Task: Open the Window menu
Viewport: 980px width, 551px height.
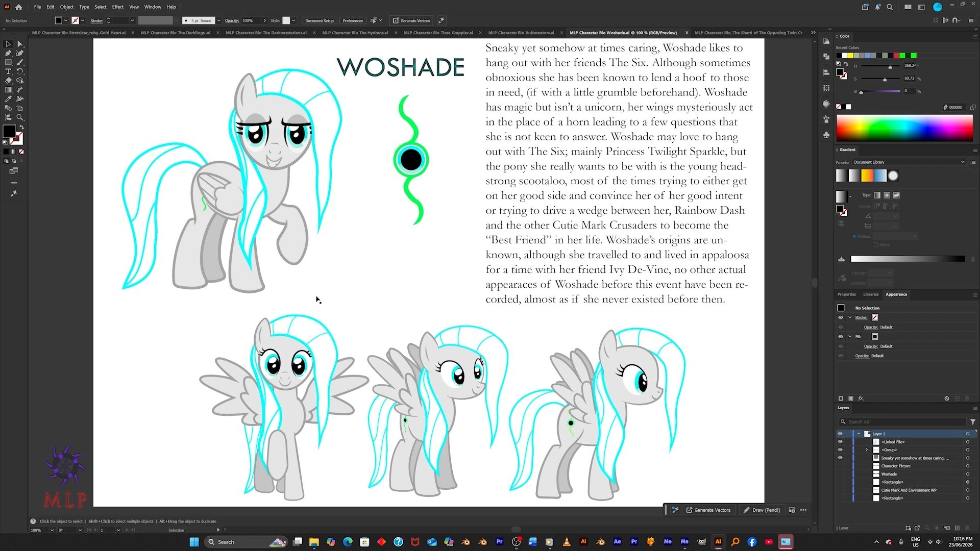Action: [153, 7]
